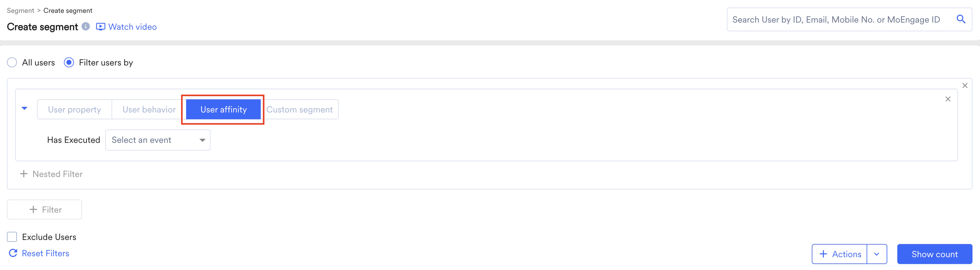The width and height of the screenshot is (980, 270).
Task: Click the Watch video play icon
Action: click(x=100, y=27)
